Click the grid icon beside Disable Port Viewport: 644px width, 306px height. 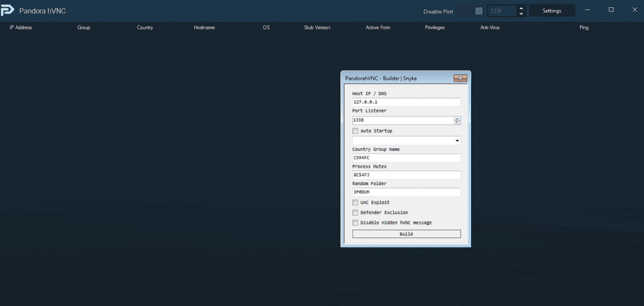[x=479, y=11]
